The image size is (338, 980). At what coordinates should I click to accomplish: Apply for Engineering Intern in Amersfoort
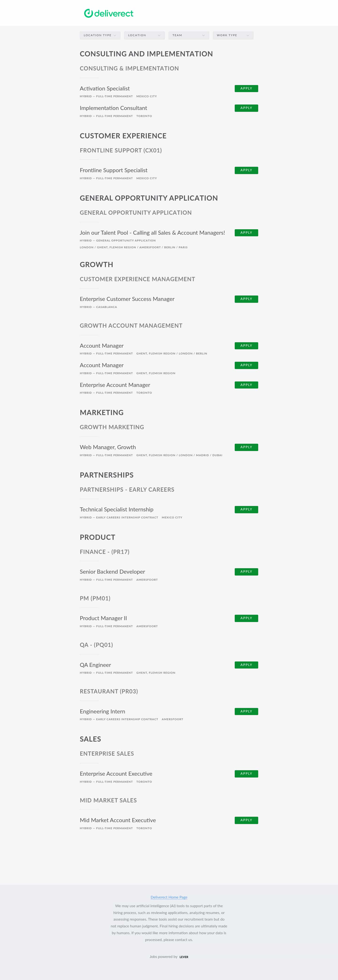246,711
